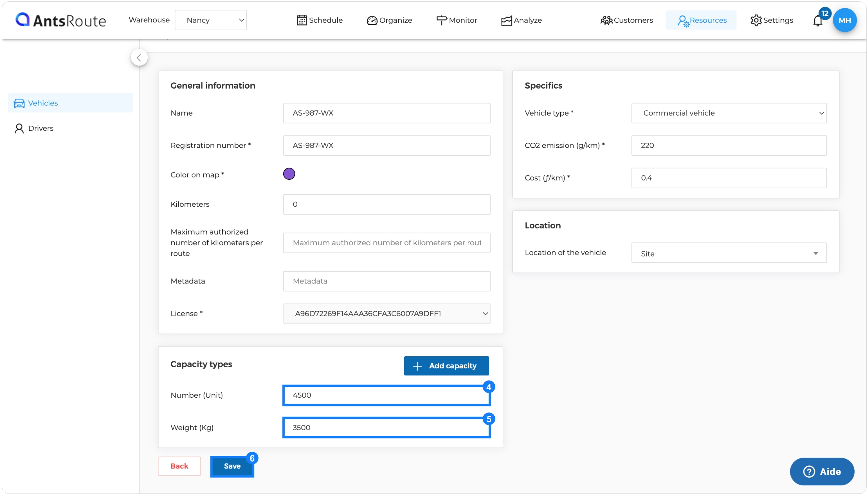Open the Schedule calendar icon

click(x=302, y=20)
